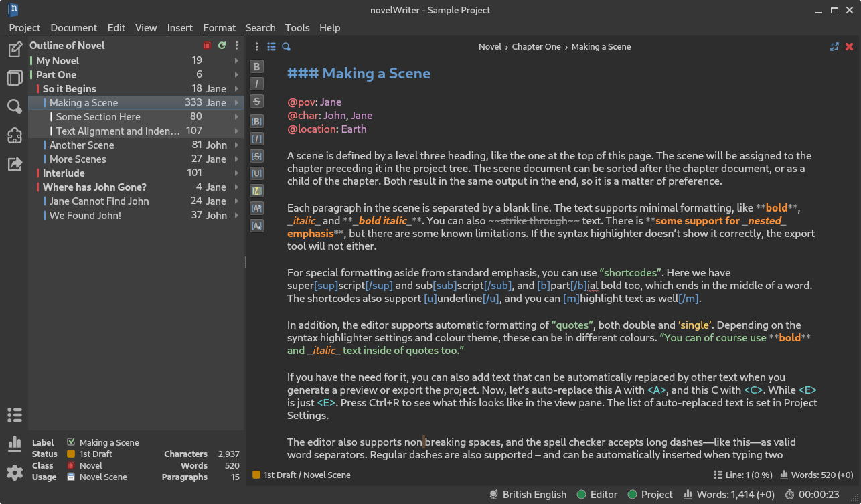Click the session timer 00:00:23
The width and height of the screenshot is (861, 504).
point(812,495)
